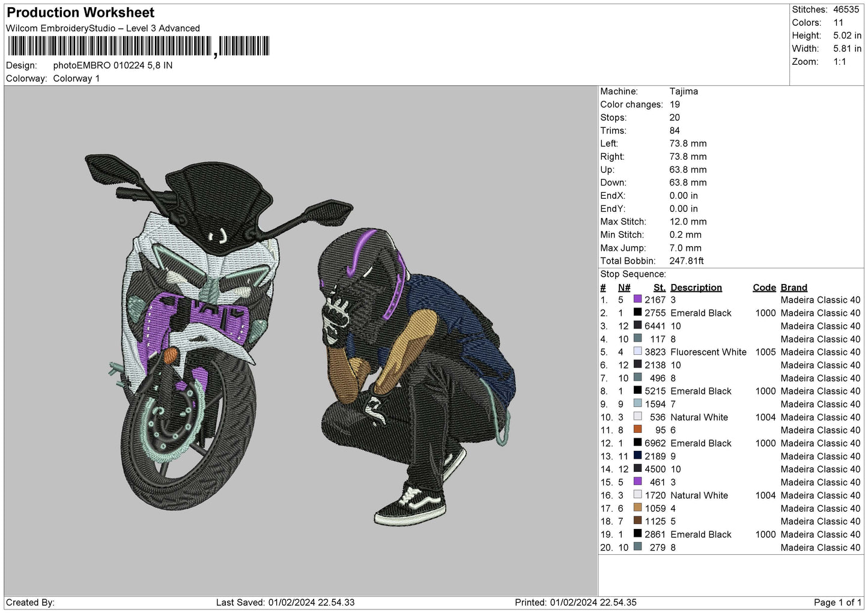Image resolution: width=868 pixels, height=613 pixels.
Task: Pick the navy swatch in stop row 13
Action: pyautogui.click(x=637, y=456)
